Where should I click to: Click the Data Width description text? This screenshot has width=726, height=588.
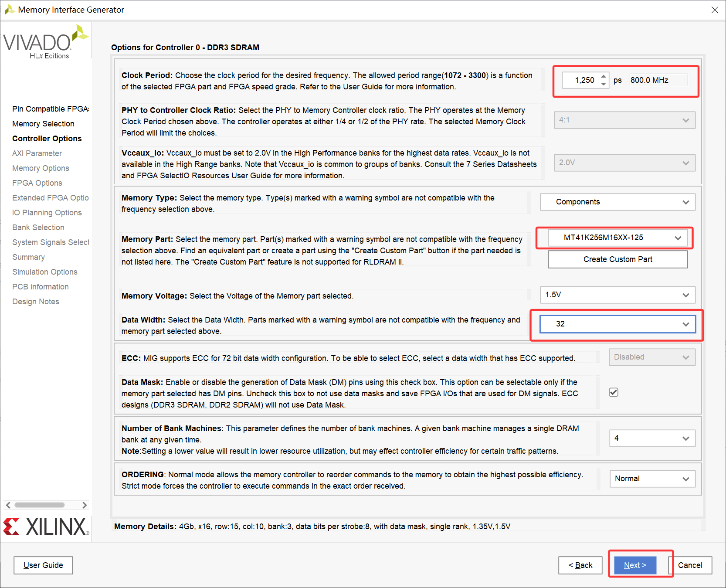pyautogui.click(x=321, y=326)
